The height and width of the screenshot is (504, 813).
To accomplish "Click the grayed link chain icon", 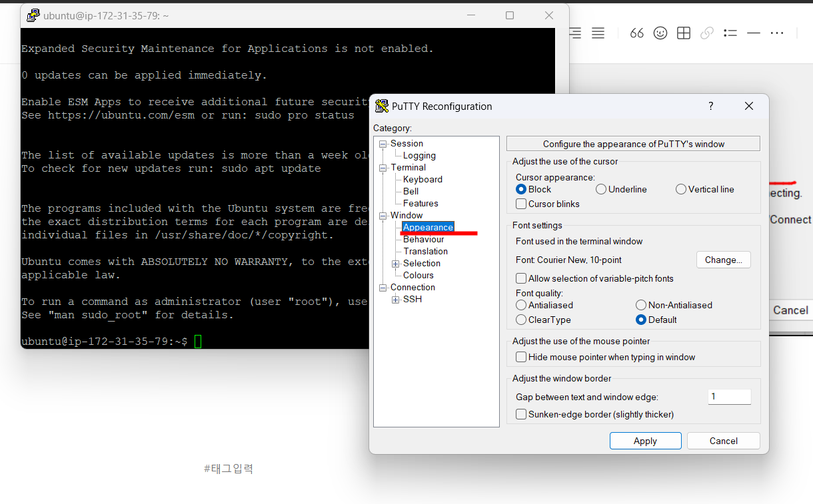I will 707,33.
